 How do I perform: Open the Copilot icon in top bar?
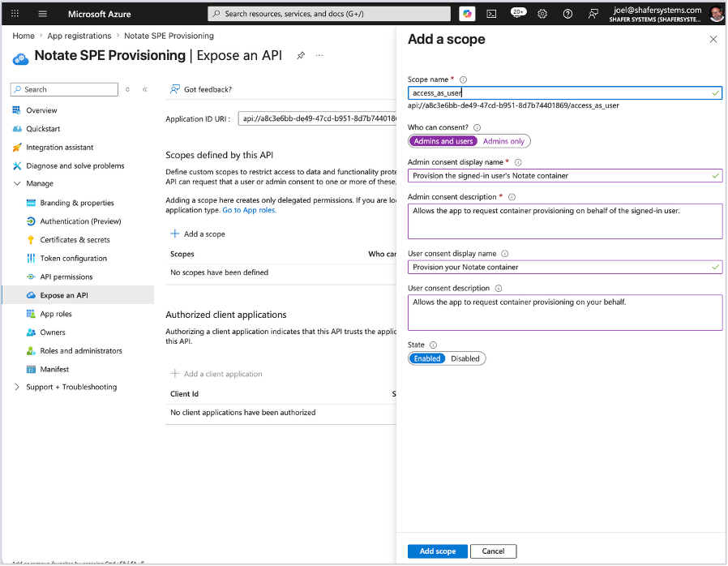pyautogui.click(x=467, y=14)
